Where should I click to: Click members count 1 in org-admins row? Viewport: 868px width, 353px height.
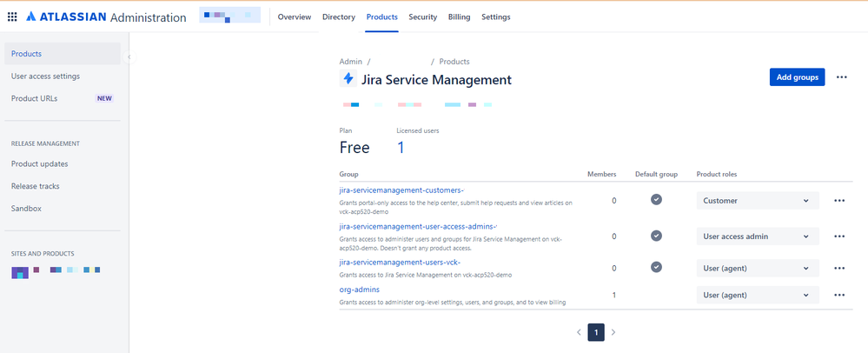point(614,295)
